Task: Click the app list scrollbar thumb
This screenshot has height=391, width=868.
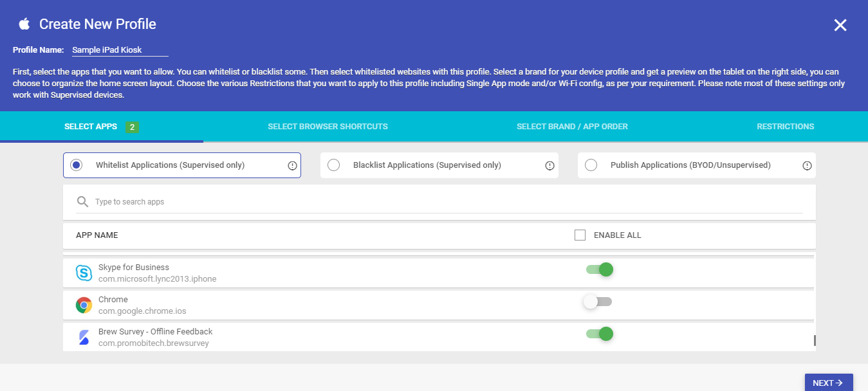Action: (815, 341)
